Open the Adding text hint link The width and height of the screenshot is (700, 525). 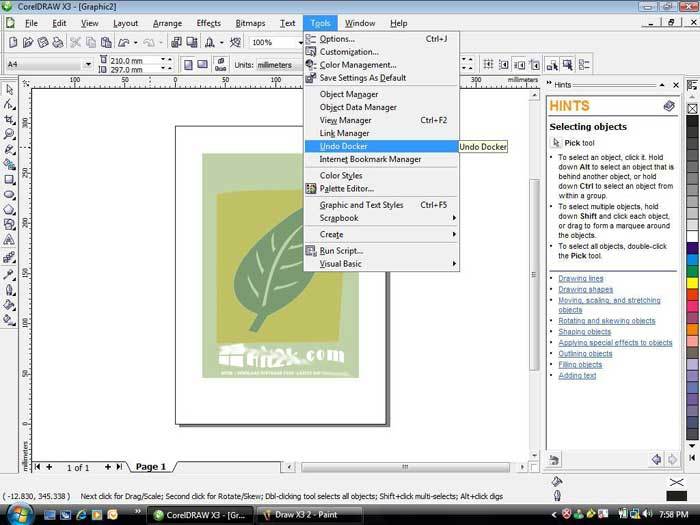click(577, 375)
